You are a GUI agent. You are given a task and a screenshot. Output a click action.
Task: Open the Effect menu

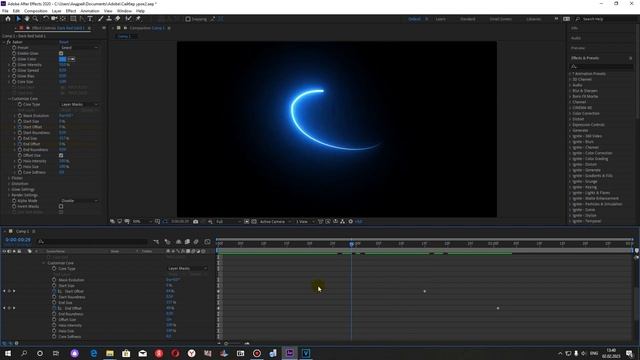pos(71,11)
